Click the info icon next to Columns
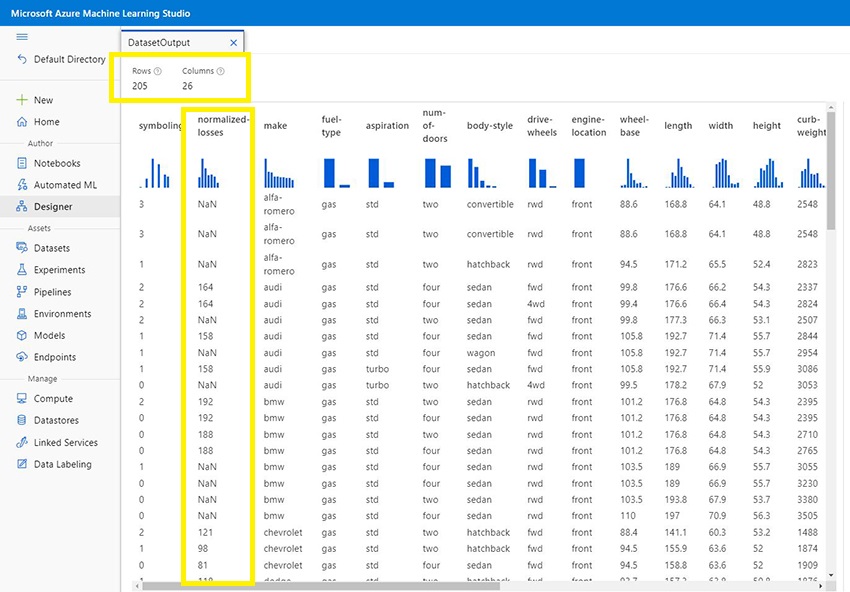Viewport: 850px width, 592px height. (x=221, y=72)
